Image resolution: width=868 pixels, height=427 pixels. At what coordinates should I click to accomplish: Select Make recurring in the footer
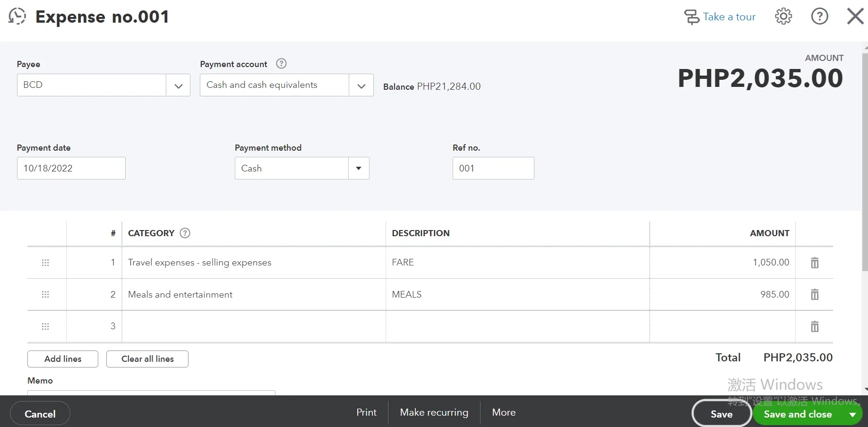434,412
